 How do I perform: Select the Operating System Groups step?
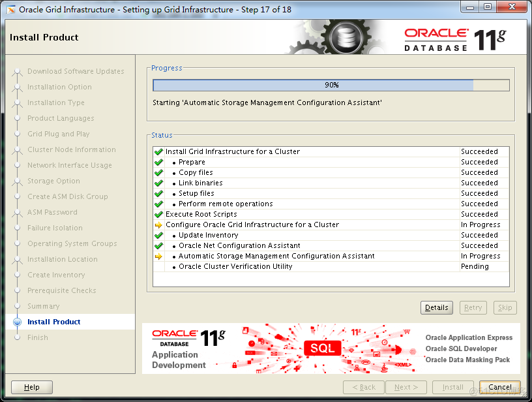coord(72,243)
